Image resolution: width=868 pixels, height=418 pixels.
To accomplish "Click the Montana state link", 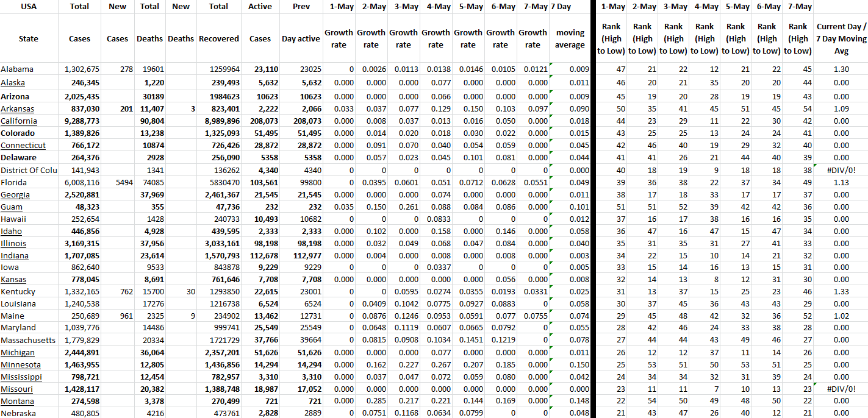I will (16, 402).
